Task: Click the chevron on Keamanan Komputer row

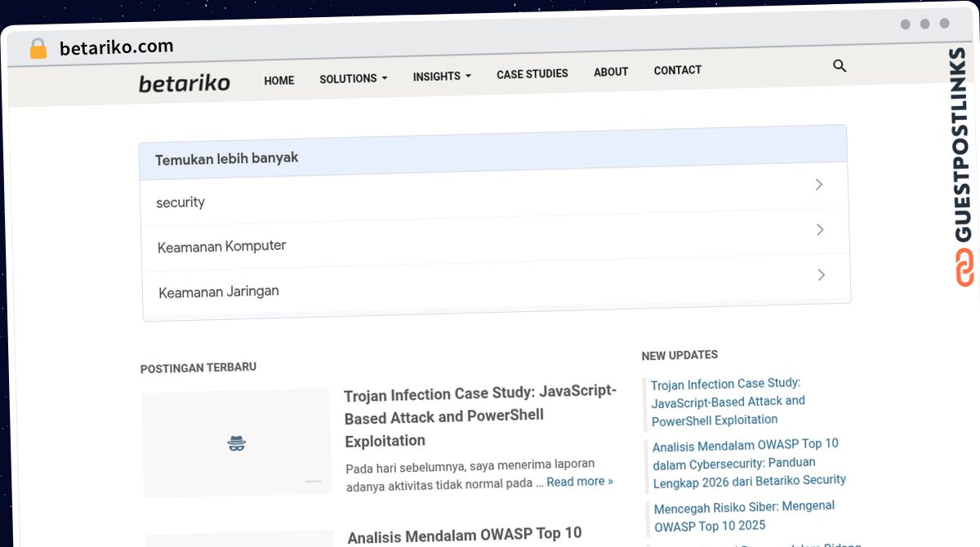Action: (821, 230)
